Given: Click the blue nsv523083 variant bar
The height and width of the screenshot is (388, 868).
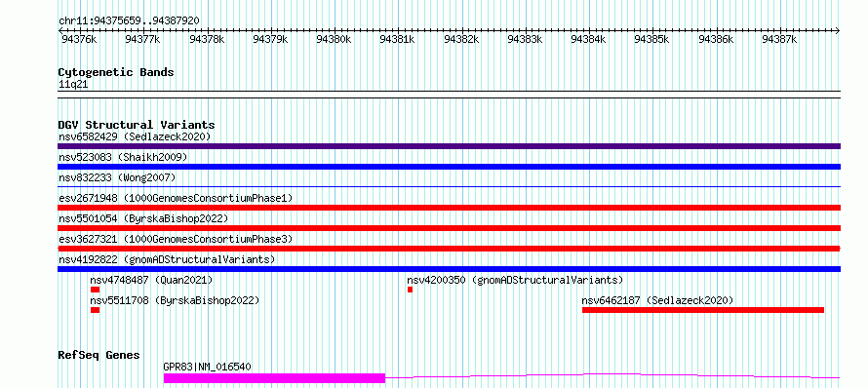Looking at the screenshot, I should click(449, 167).
